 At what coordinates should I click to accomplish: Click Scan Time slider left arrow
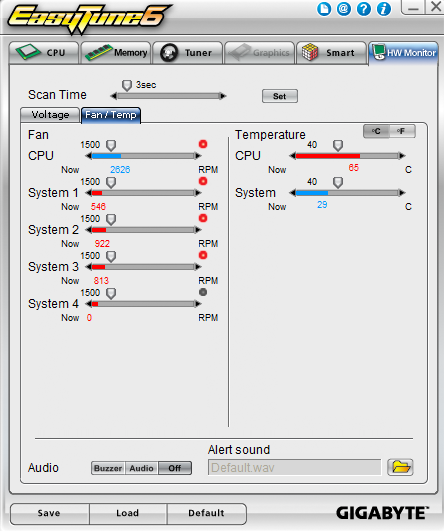click(x=114, y=96)
